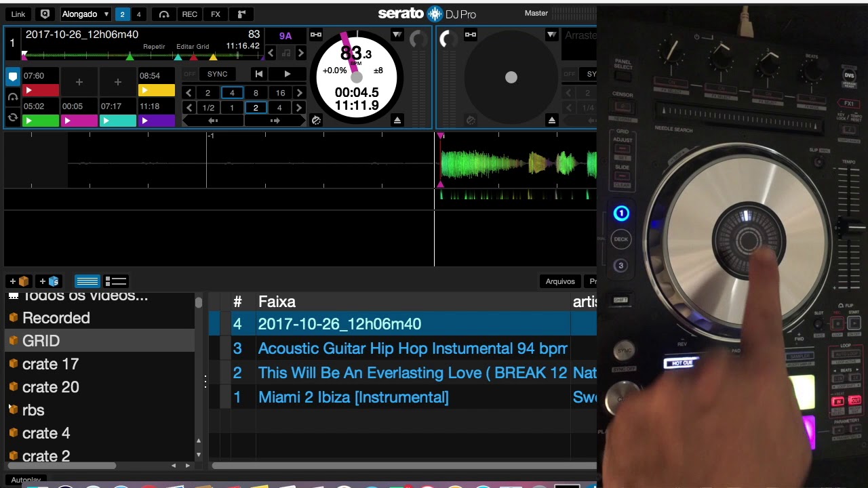Select Miami 2 Ibiza [Instrumental] track
The image size is (868, 488).
403,397
